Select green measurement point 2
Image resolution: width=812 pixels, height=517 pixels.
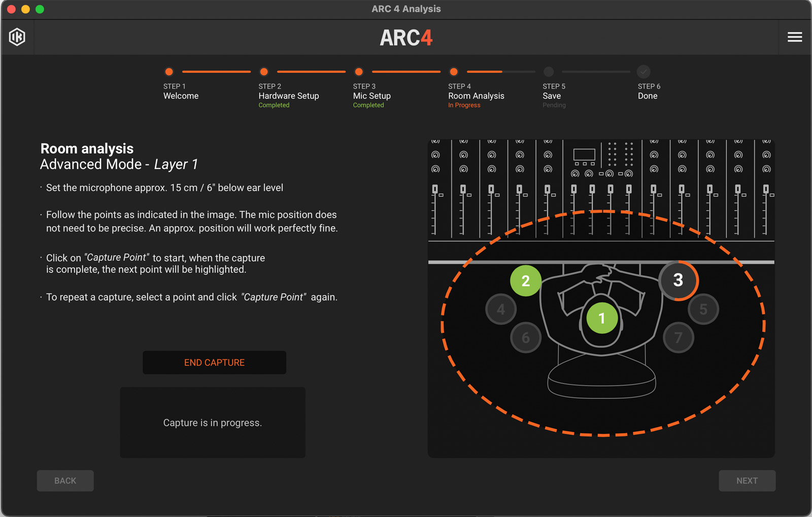pyautogui.click(x=525, y=281)
